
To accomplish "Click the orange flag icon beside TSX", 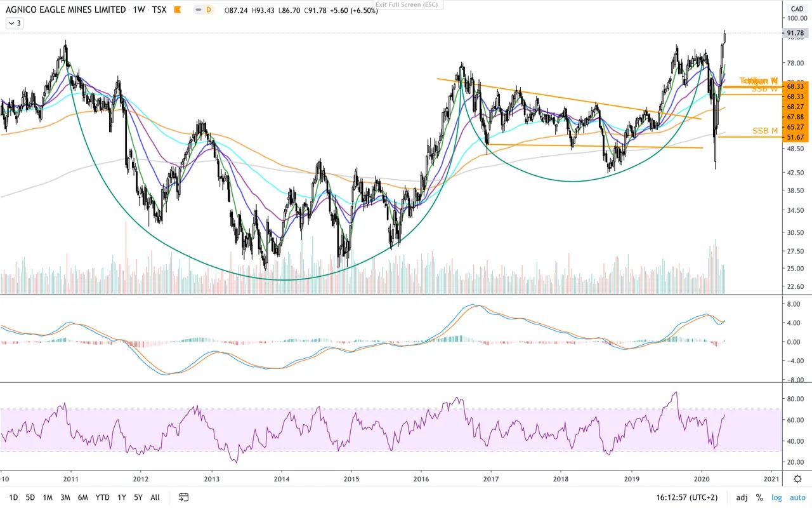I will [x=177, y=10].
